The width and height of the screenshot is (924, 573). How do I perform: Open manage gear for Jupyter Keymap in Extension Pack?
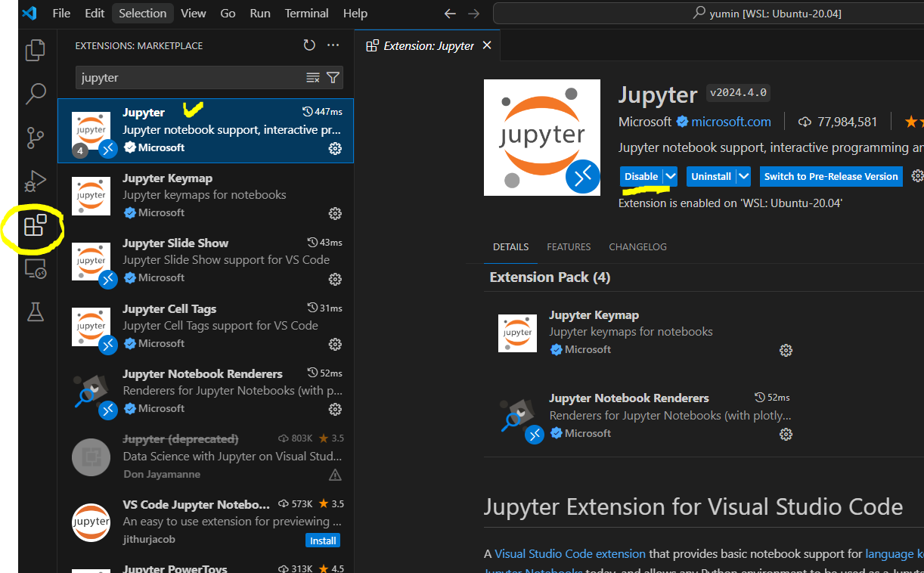tap(786, 350)
